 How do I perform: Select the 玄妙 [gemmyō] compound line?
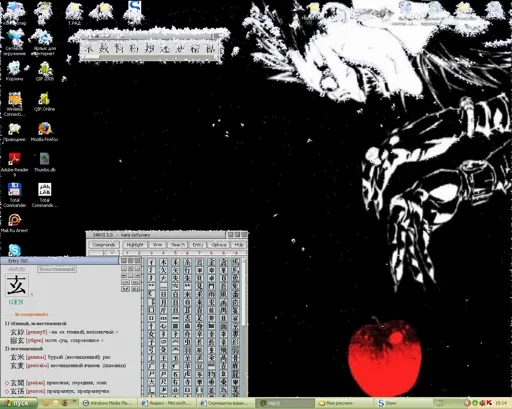tap(64, 332)
